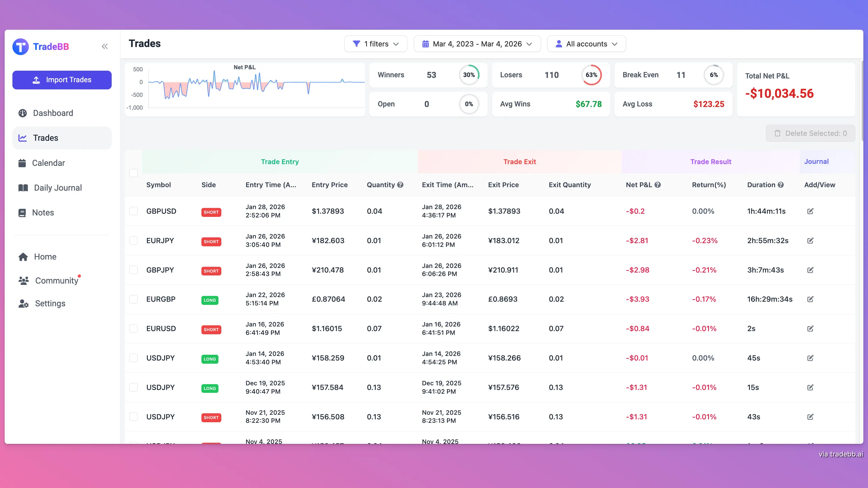Collapse the sidebar with the chevron icon
This screenshot has height=488, width=868.
click(104, 46)
